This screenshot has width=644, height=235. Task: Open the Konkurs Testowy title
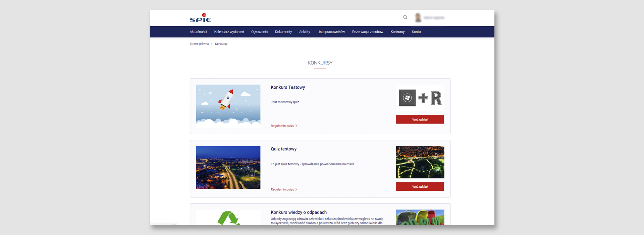(x=288, y=87)
